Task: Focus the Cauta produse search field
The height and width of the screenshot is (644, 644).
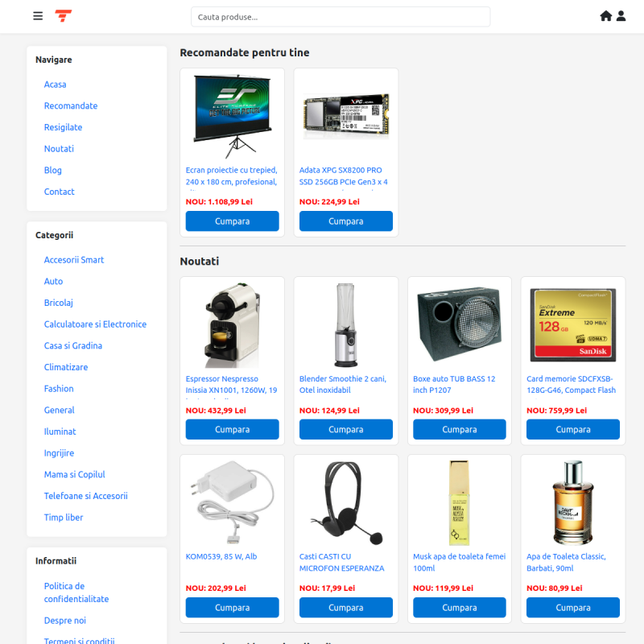Action: (x=341, y=17)
